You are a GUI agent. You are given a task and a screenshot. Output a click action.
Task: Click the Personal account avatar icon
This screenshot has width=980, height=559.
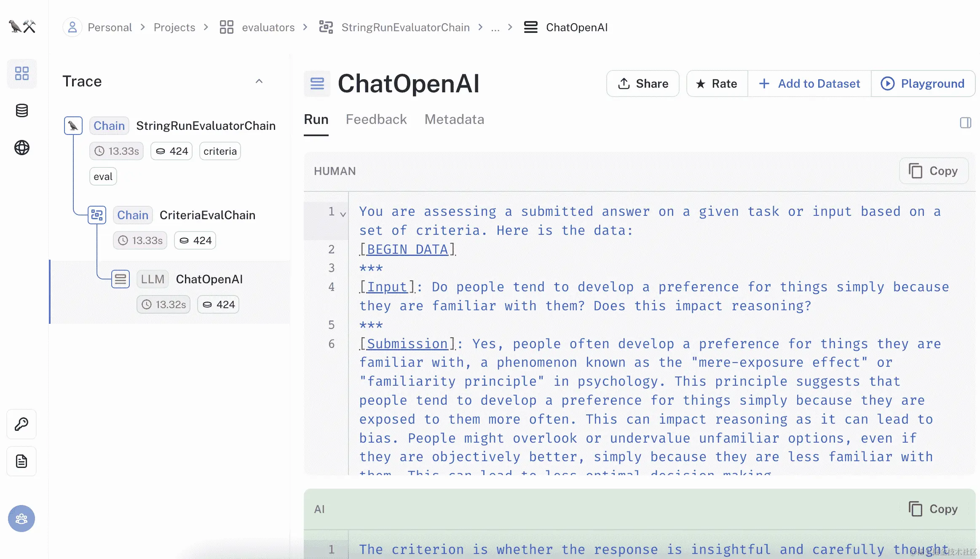click(x=72, y=27)
